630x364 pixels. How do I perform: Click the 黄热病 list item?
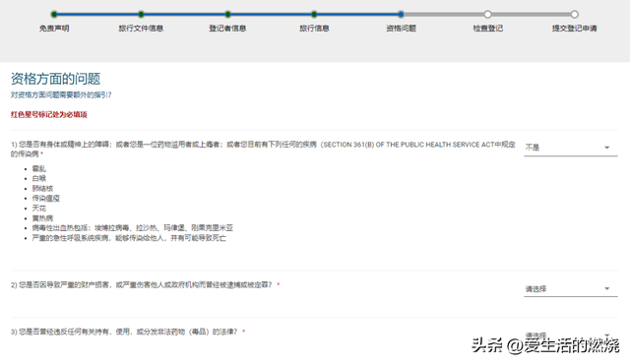point(42,218)
